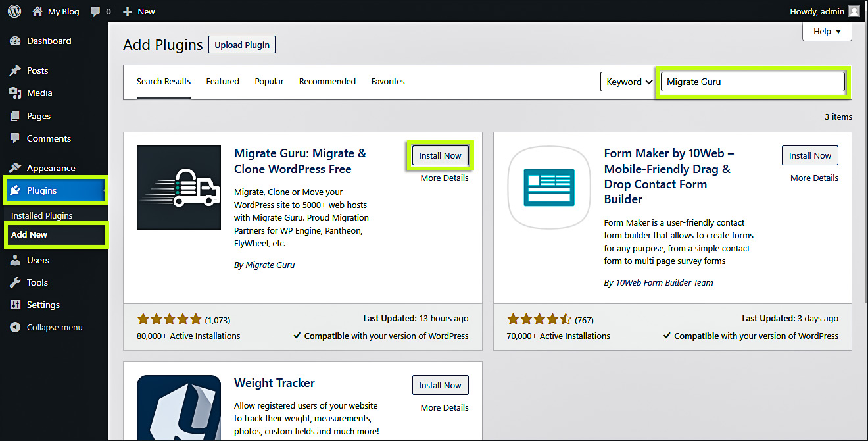Open Comments using its speech bubble icon
This screenshot has width=868, height=441.
pyautogui.click(x=15, y=138)
